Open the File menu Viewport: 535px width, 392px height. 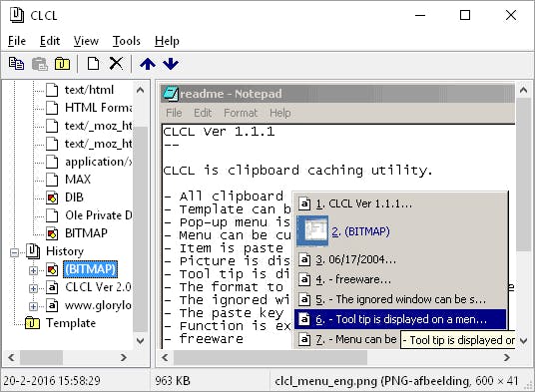point(17,41)
